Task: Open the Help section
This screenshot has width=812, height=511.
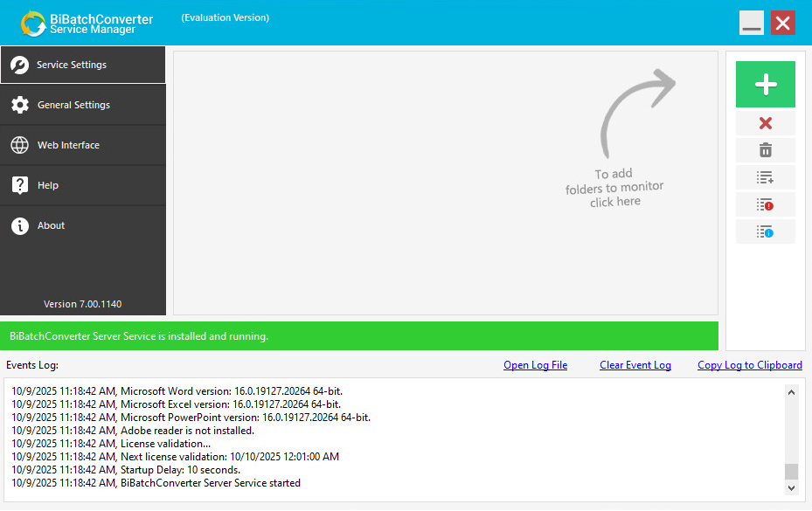Action: tap(83, 185)
